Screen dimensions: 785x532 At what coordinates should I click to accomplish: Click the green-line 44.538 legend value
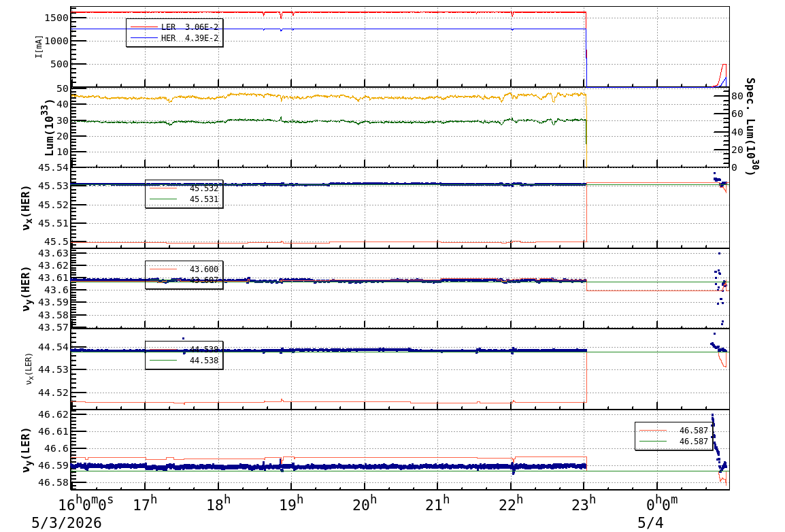[x=204, y=361]
